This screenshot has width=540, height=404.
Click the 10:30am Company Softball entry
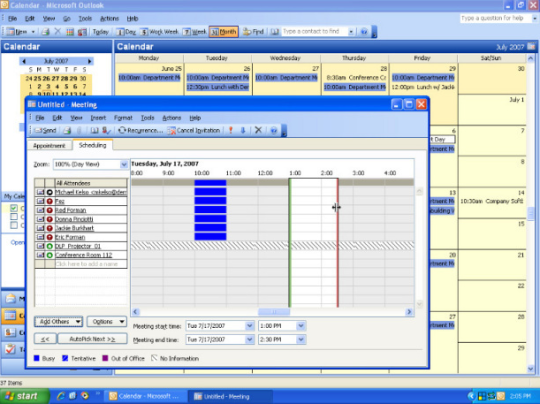coord(492,201)
